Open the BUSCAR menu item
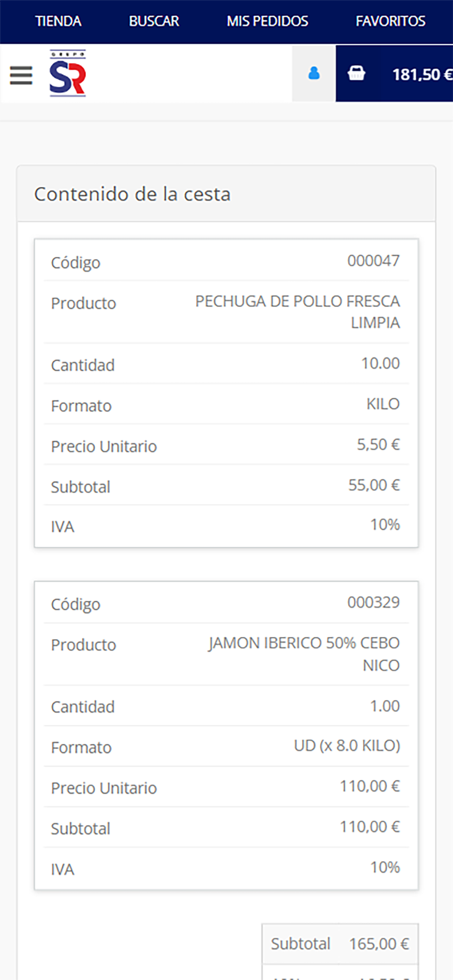The width and height of the screenshot is (453, 980). point(154,22)
